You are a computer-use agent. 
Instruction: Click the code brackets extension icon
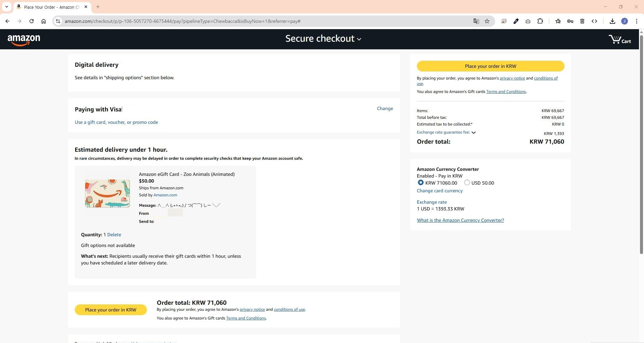click(594, 21)
